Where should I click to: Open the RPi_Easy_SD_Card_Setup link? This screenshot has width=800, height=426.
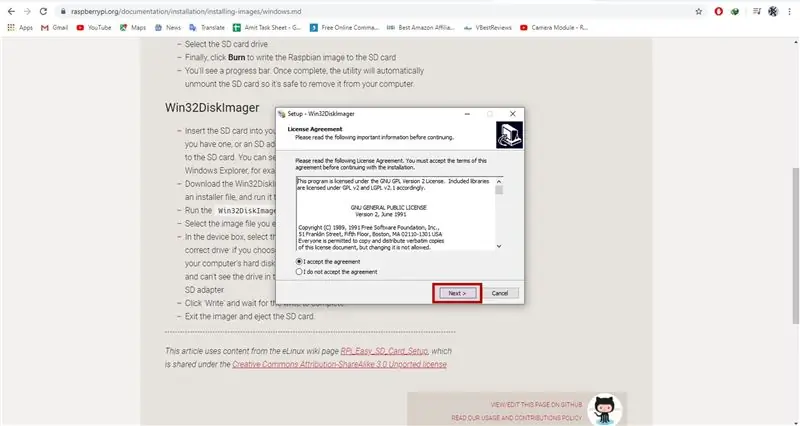point(384,351)
